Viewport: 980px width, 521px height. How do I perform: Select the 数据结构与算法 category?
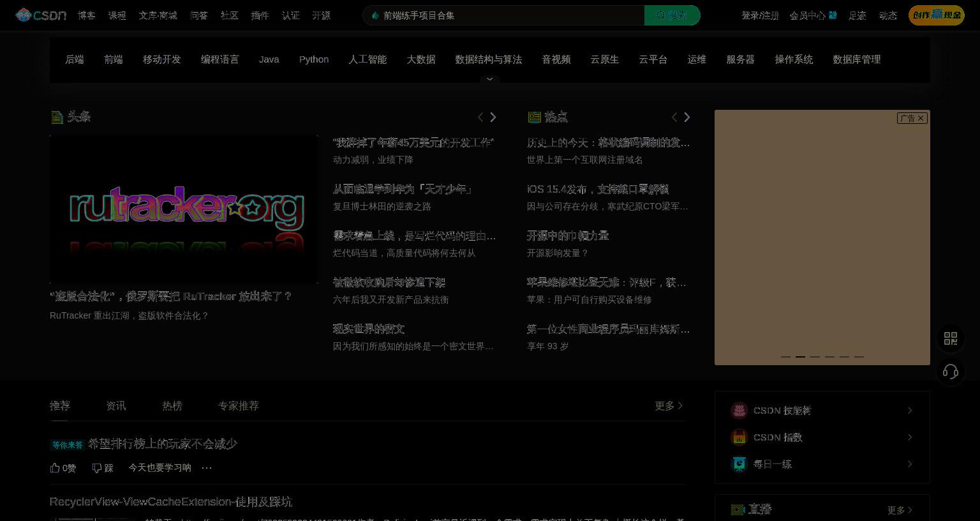489,59
